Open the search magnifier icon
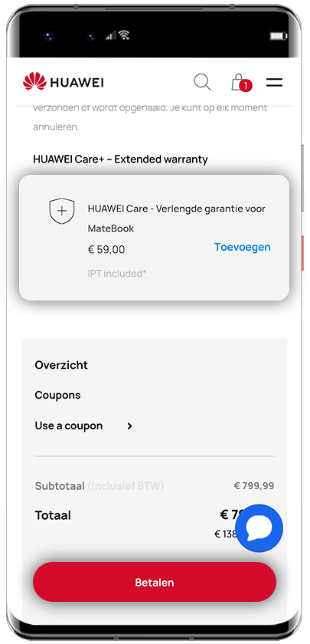Screen dimensions: 310x644 point(202,82)
